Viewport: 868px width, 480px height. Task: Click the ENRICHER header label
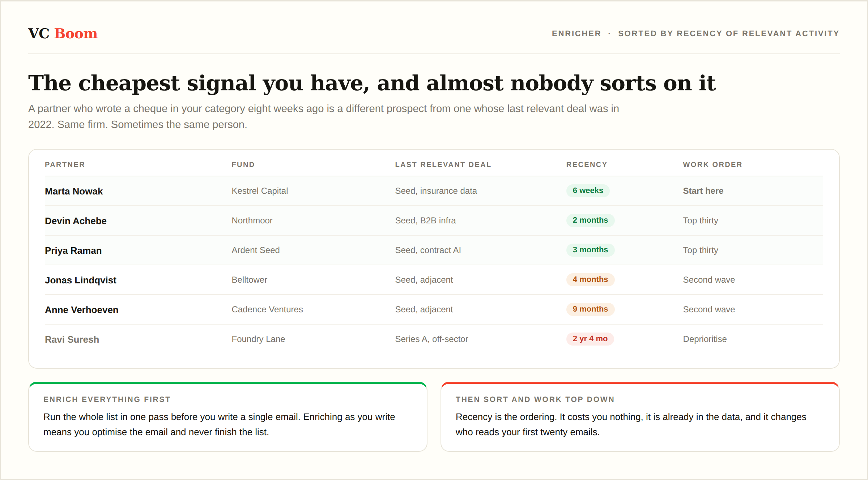click(x=576, y=34)
